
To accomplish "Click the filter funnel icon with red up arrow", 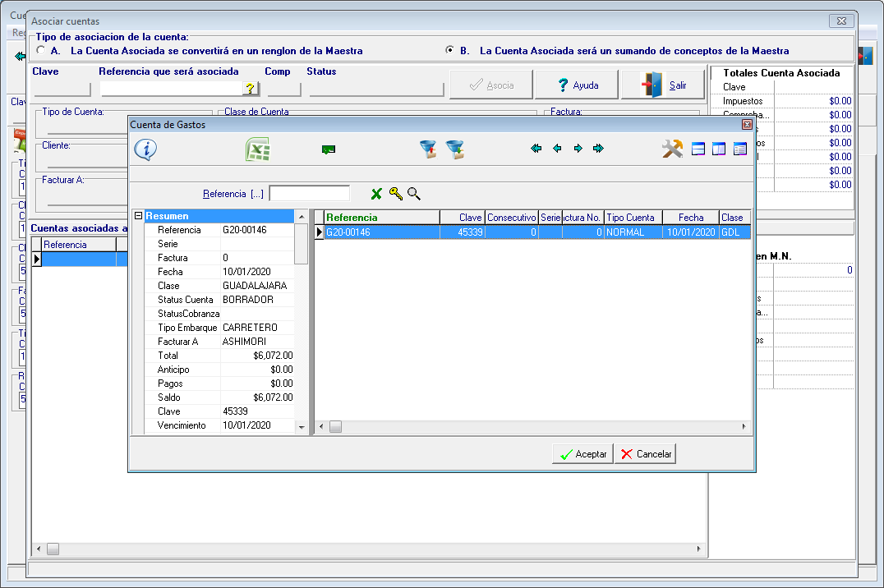I will click(x=428, y=149).
